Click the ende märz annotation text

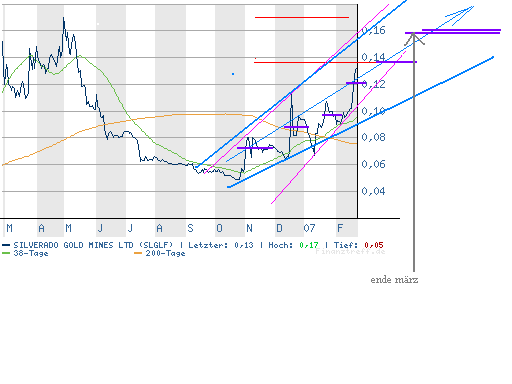(x=394, y=280)
